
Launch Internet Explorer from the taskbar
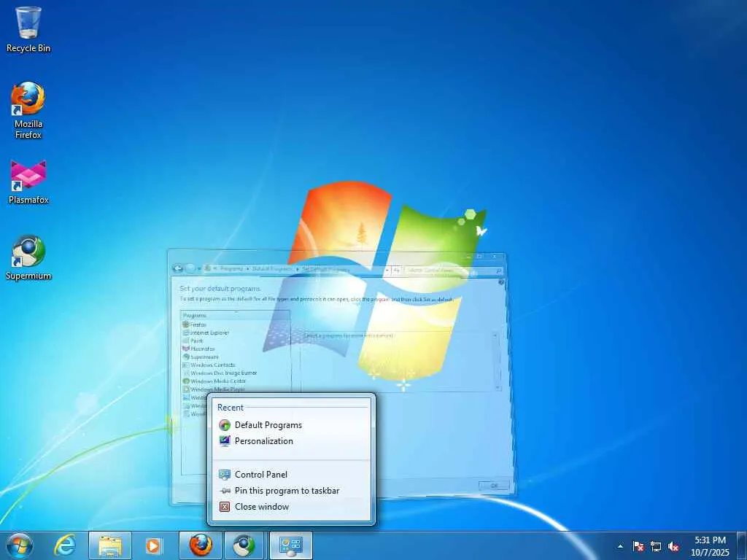[64, 545]
